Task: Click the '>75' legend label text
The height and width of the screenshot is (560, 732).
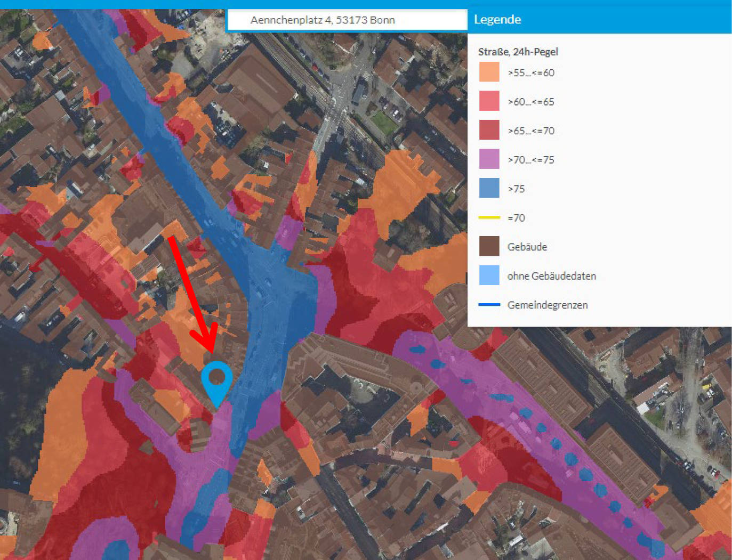Action: point(516,189)
